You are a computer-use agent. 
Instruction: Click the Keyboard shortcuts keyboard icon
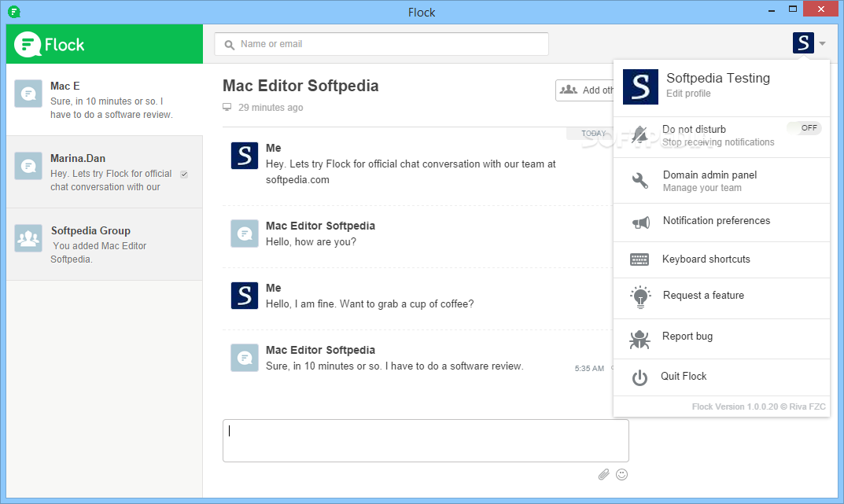[639, 259]
